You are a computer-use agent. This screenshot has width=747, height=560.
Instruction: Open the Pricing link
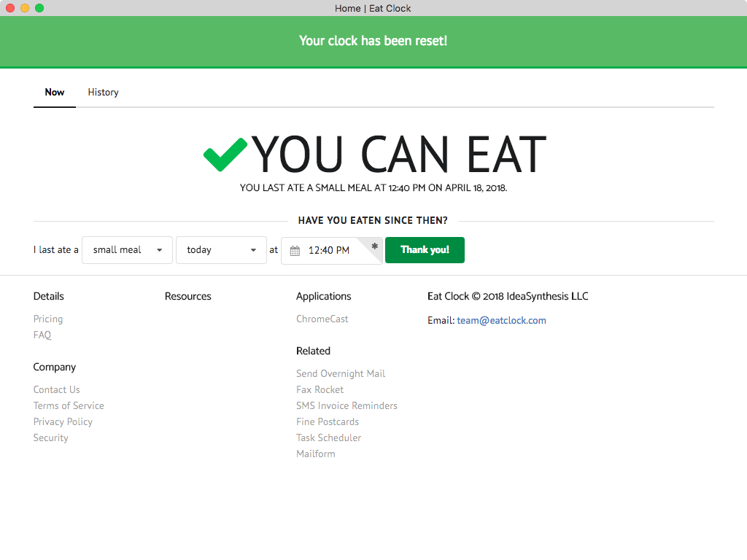tap(48, 319)
